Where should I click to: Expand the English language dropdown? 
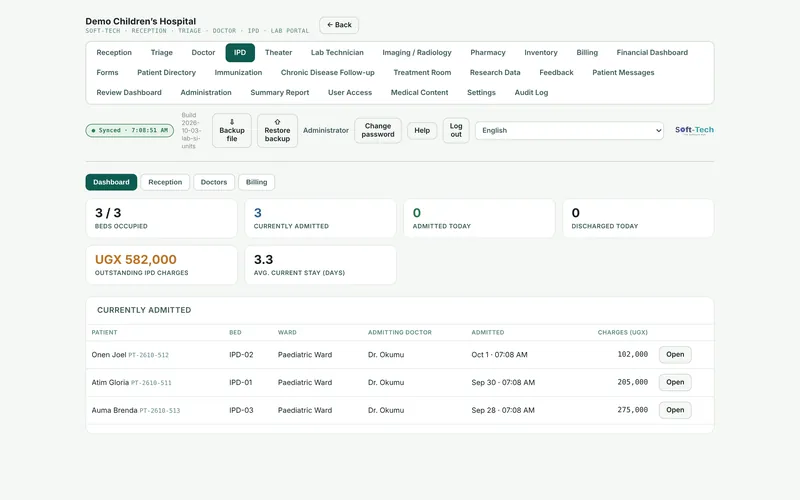click(569, 131)
